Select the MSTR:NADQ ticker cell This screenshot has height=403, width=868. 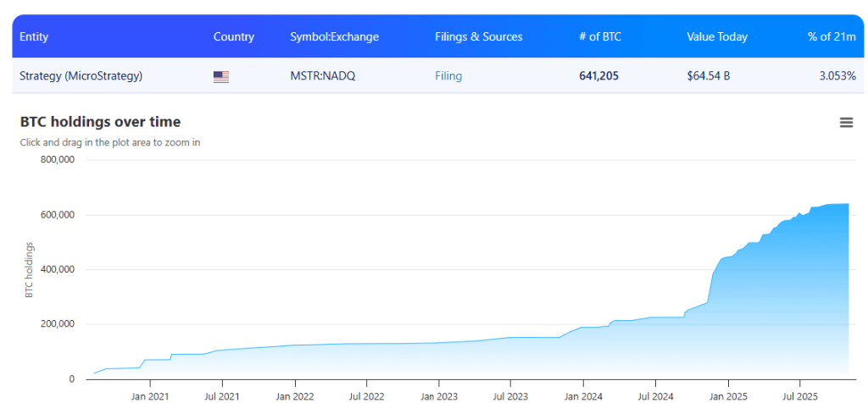click(322, 76)
